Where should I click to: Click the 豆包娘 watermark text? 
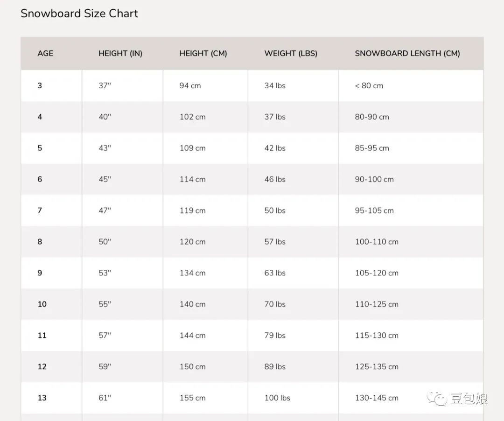pos(469,399)
